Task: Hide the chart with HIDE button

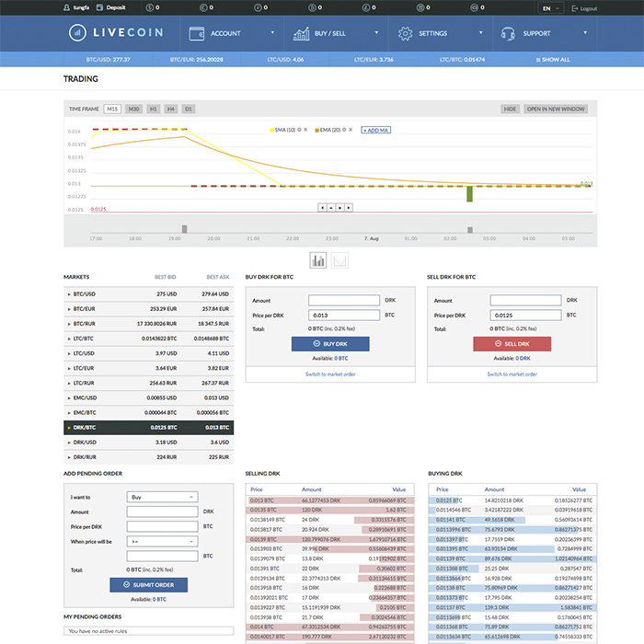Action: 510,109
